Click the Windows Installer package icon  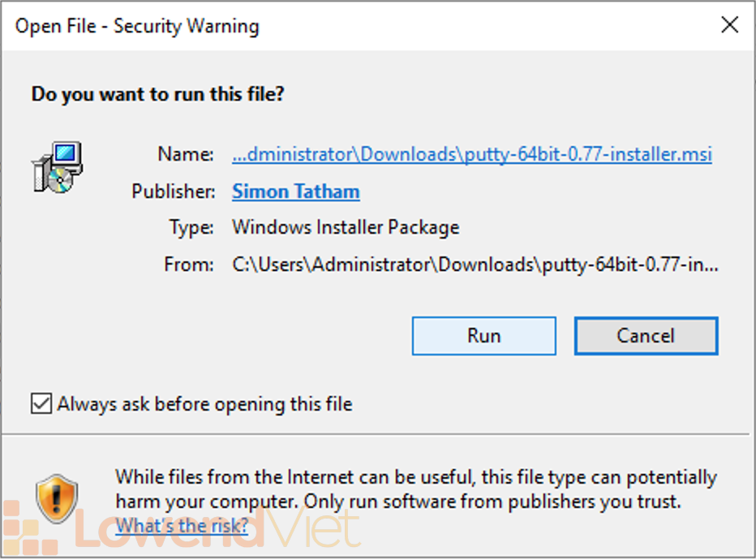pos(57,168)
